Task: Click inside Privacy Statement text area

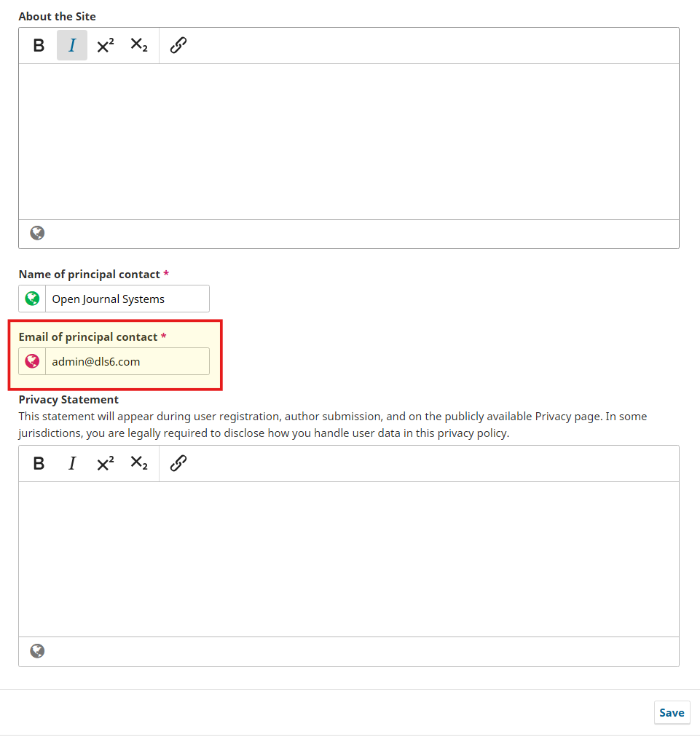Action: click(x=348, y=559)
